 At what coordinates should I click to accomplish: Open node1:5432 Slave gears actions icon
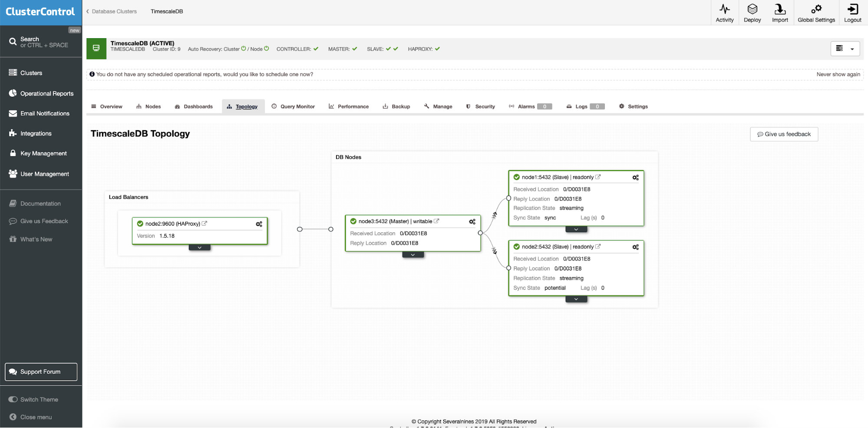(635, 178)
